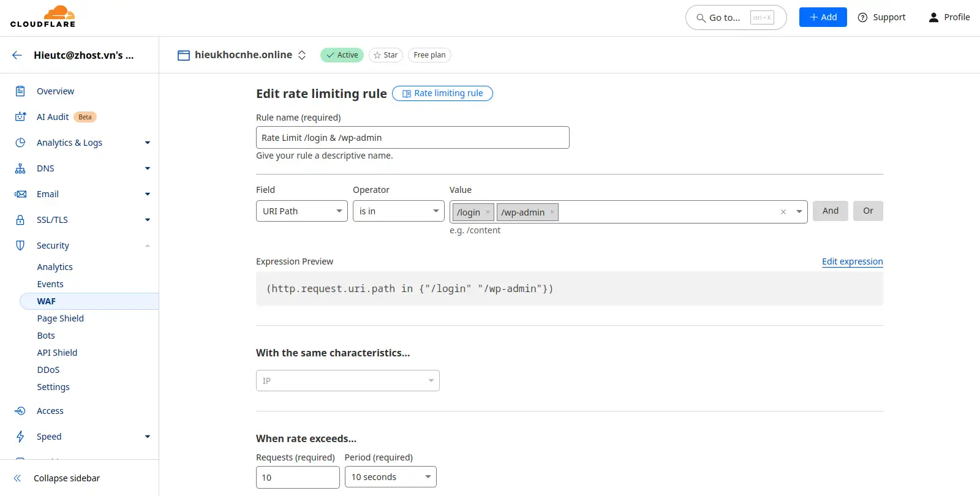Go to the DDoS section
The width and height of the screenshot is (980, 496).
pyautogui.click(x=48, y=370)
